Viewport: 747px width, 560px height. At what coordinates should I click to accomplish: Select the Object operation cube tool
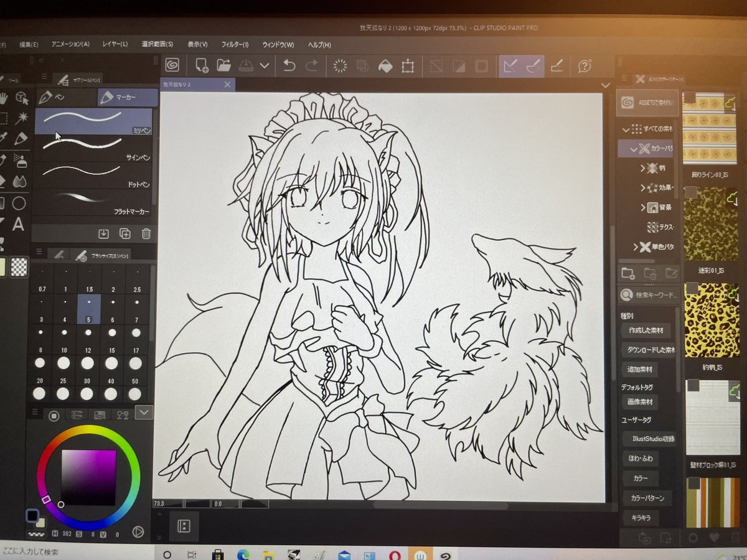(21, 98)
